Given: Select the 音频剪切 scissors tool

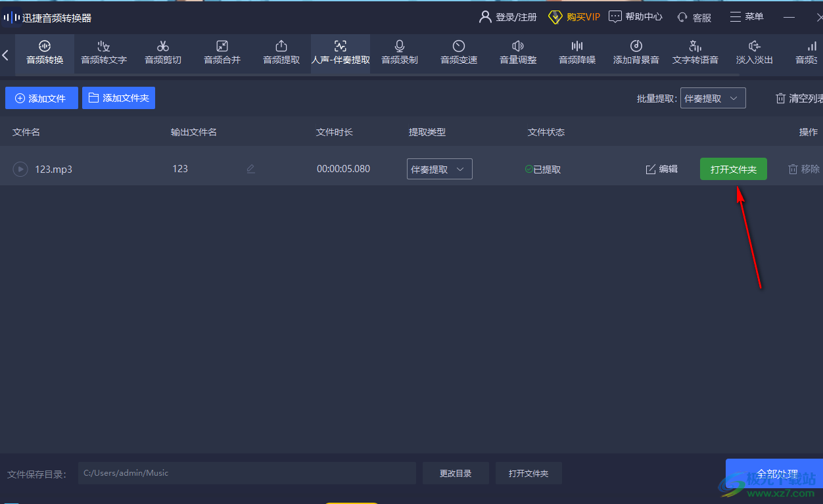Looking at the screenshot, I should (163, 53).
